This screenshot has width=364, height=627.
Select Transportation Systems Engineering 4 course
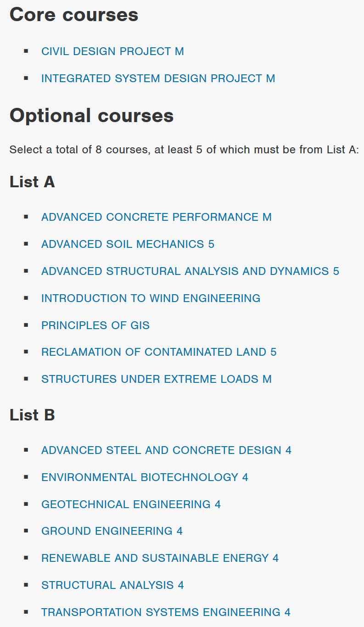(166, 612)
